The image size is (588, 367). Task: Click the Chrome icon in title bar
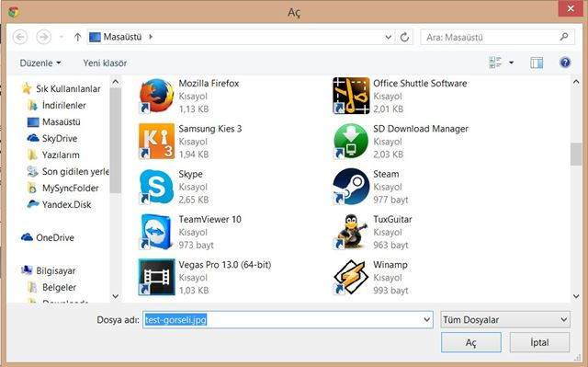pyautogui.click(x=14, y=12)
